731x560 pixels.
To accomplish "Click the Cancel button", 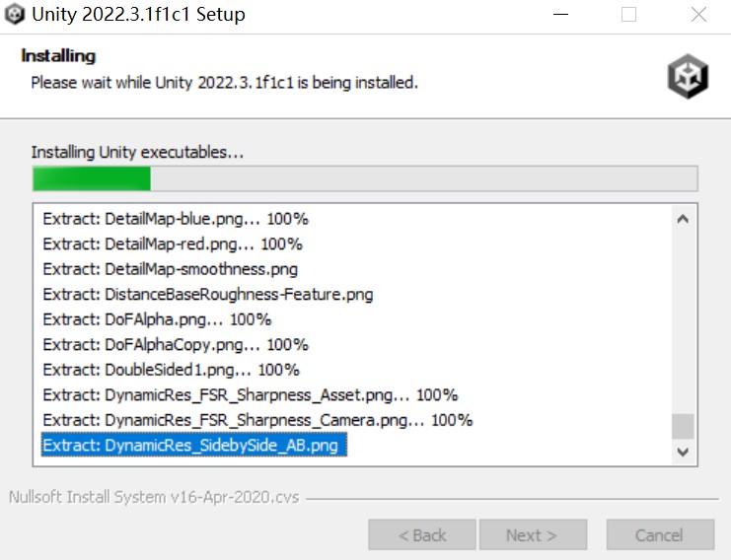I will pyautogui.click(x=660, y=534).
